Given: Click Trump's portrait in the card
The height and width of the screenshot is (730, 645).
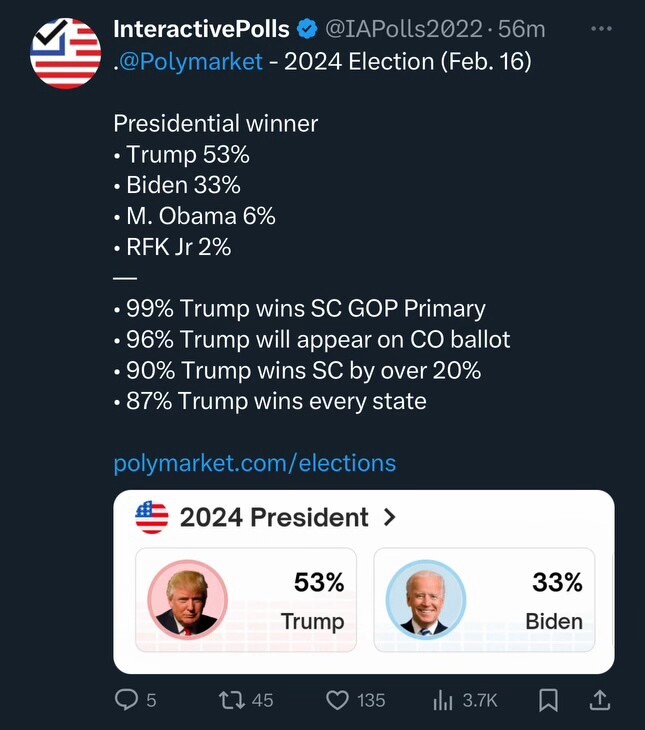Looking at the screenshot, I should [x=187, y=600].
